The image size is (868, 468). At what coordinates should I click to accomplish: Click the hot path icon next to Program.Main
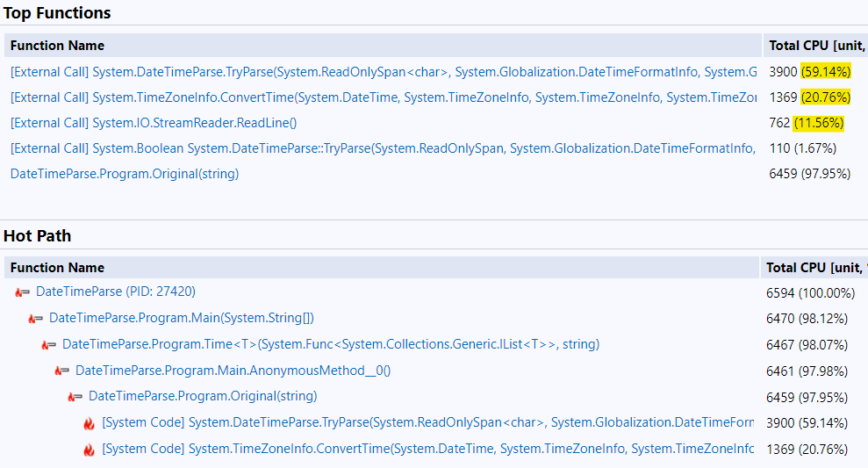35,319
